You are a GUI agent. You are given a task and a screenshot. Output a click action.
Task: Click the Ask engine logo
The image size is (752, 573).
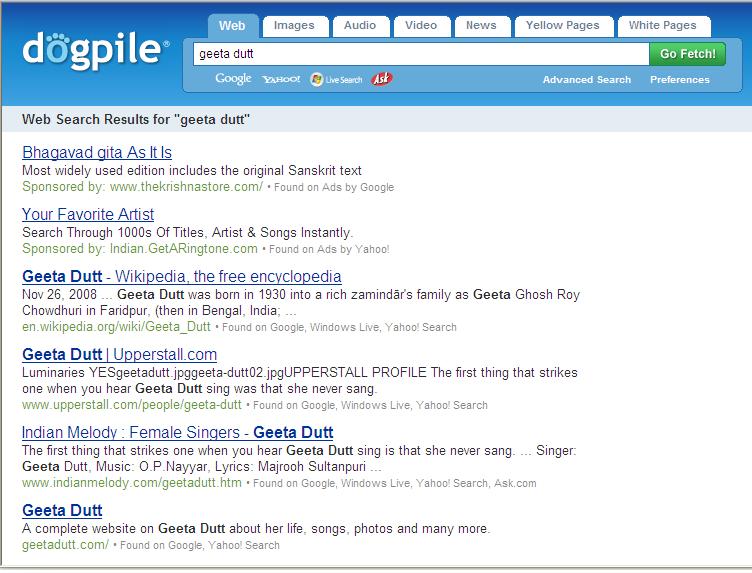tap(382, 79)
